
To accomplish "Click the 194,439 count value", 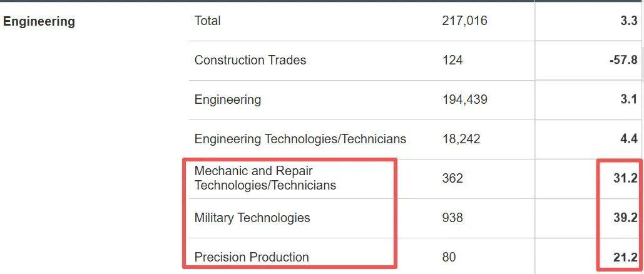I will click(464, 99).
